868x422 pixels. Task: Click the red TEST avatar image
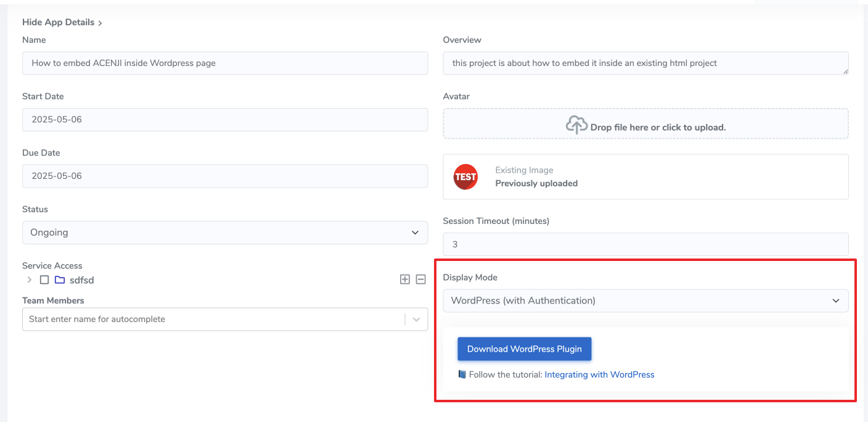465,176
